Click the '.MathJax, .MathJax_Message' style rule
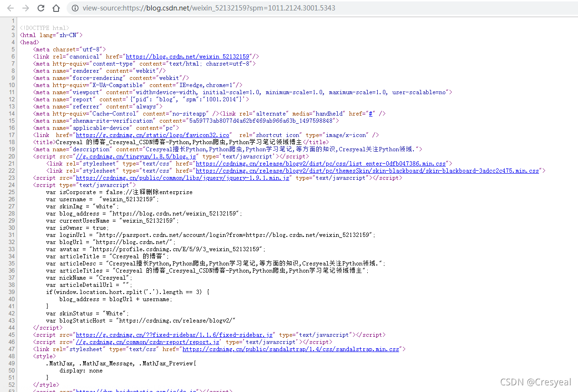Image resolution: width=578 pixels, height=392 pixels. pyautogui.click(x=121, y=363)
